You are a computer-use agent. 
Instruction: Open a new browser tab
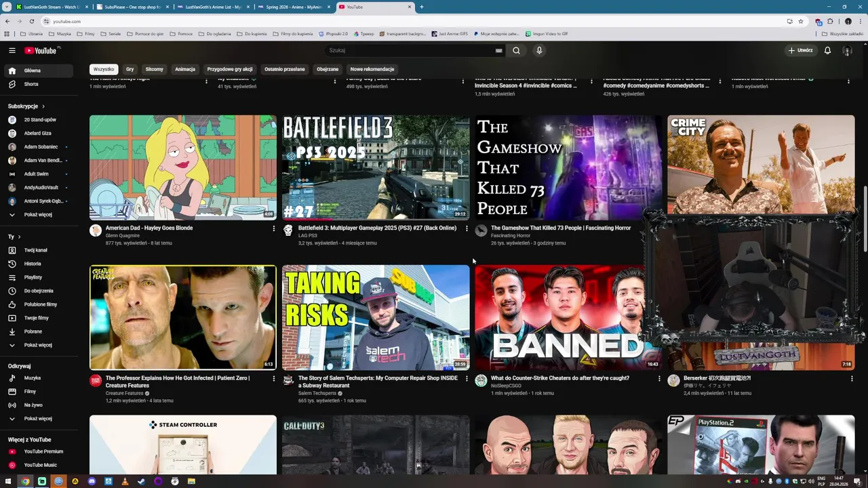click(421, 7)
